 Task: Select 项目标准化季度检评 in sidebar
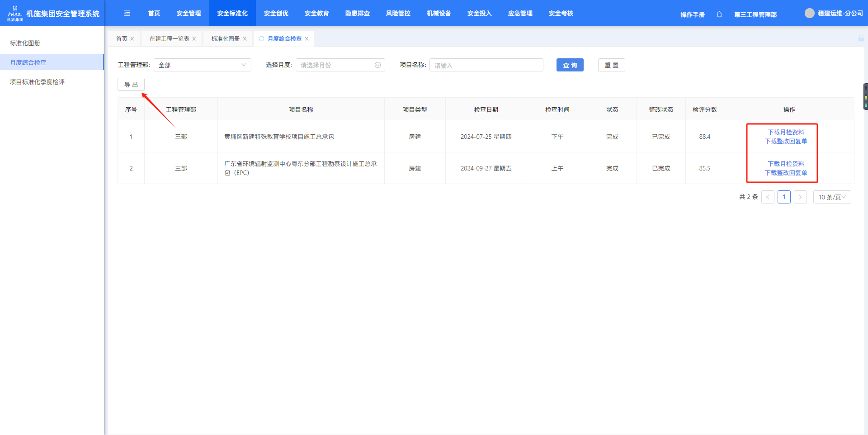37,82
